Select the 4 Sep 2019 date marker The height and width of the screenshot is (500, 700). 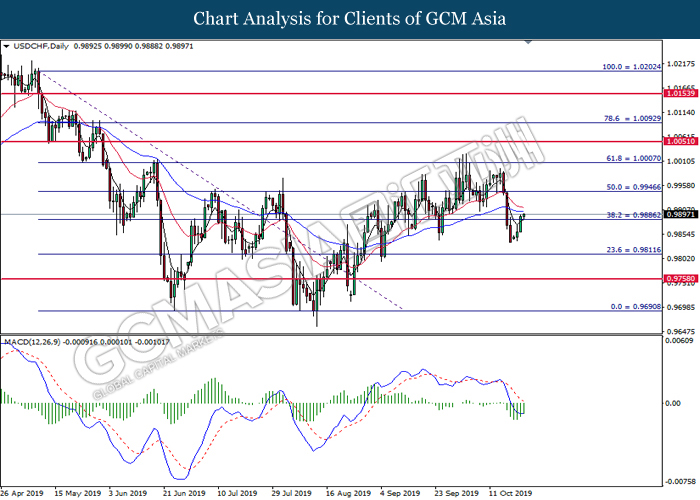coord(398,493)
